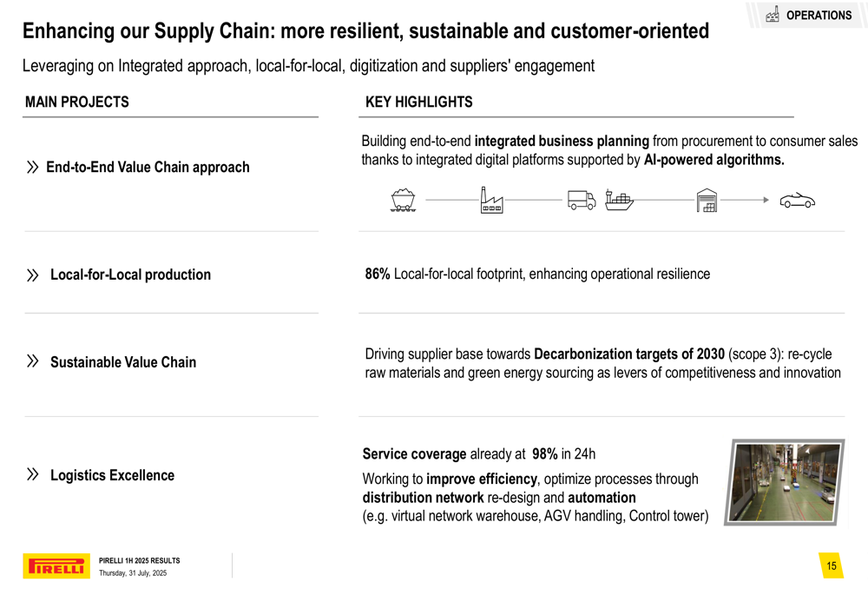Viewport: 868px width, 595px height.
Task: Click the warehouse icon in the chain diagram
Action: pos(707,201)
